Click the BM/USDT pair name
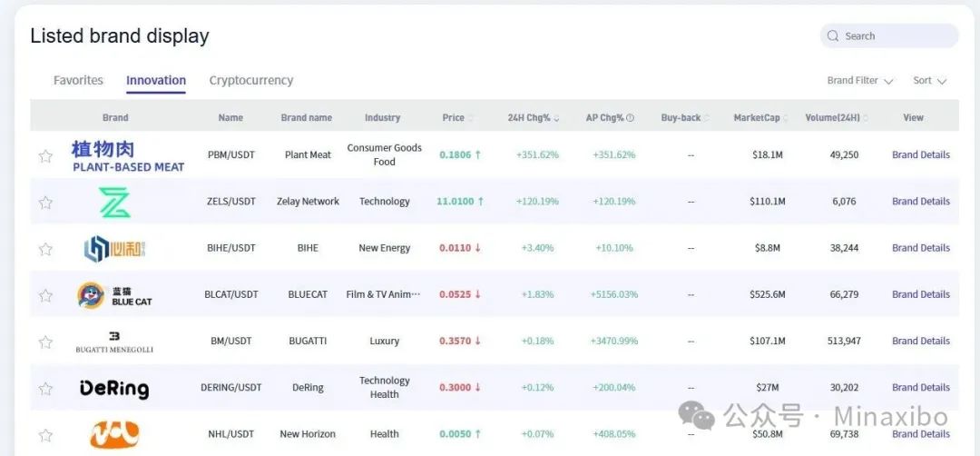The image size is (980, 456). (231, 341)
